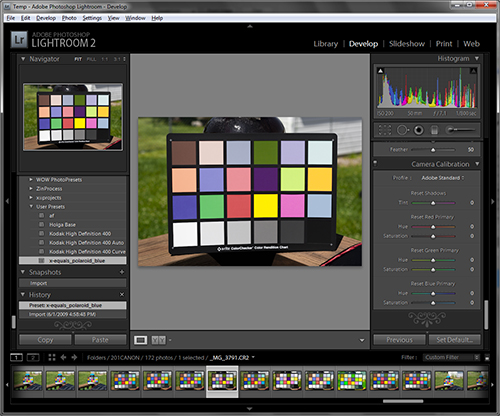Hide the left panel with edge arrow
The width and height of the screenshot is (500, 416).
point(7,201)
